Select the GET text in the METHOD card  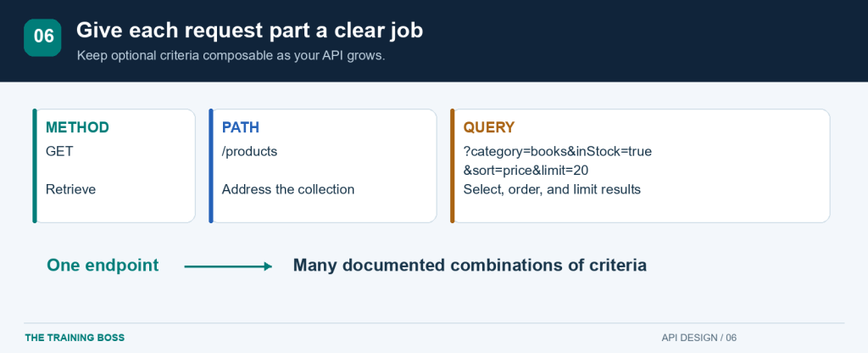(59, 151)
